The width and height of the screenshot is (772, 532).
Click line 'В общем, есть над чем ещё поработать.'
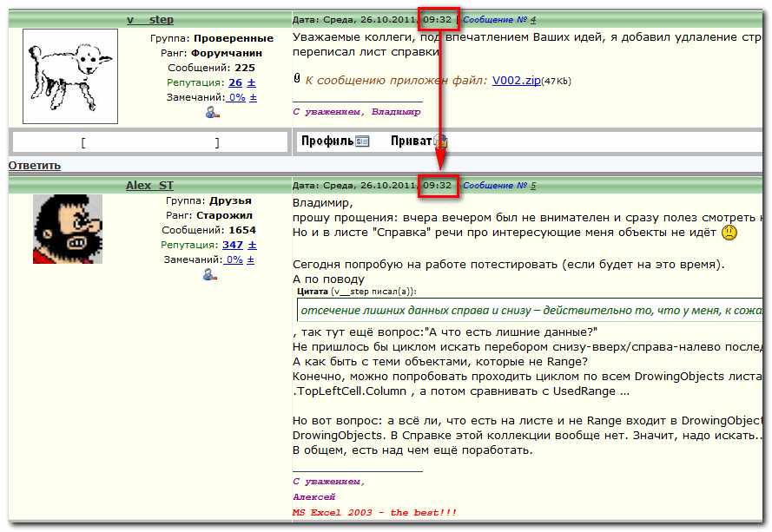click(412, 450)
